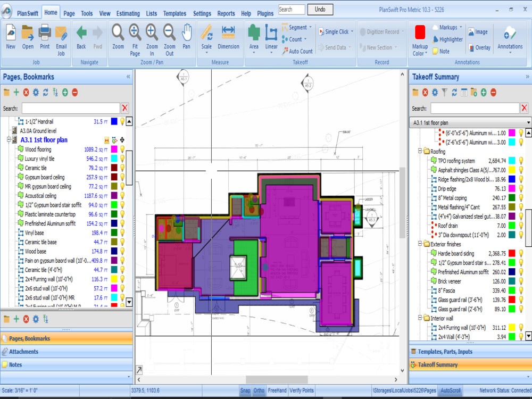Open the Tools ribbon tab
This screenshot has height=399, width=532.
(x=87, y=14)
